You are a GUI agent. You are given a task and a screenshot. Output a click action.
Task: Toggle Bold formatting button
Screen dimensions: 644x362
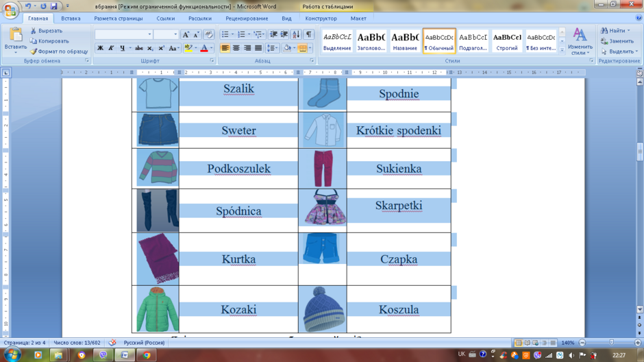coord(100,48)
